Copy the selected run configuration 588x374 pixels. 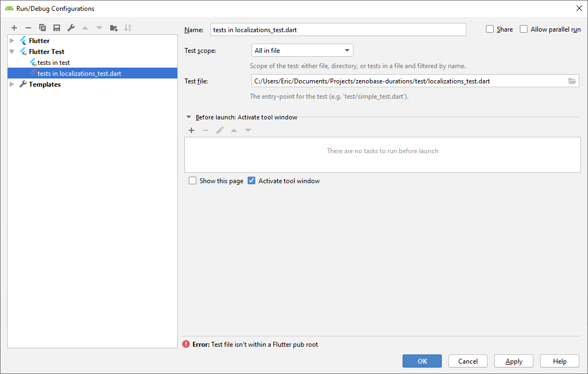[x=43, y=27]
